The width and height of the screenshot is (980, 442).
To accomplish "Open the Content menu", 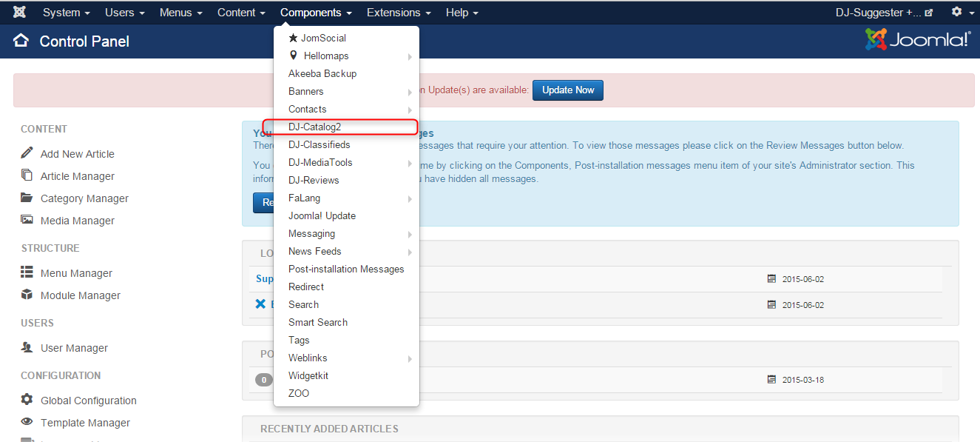I will [241, 13].
